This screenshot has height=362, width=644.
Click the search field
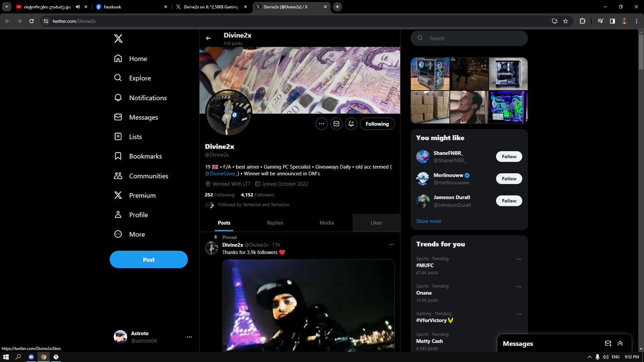[469, 39]
